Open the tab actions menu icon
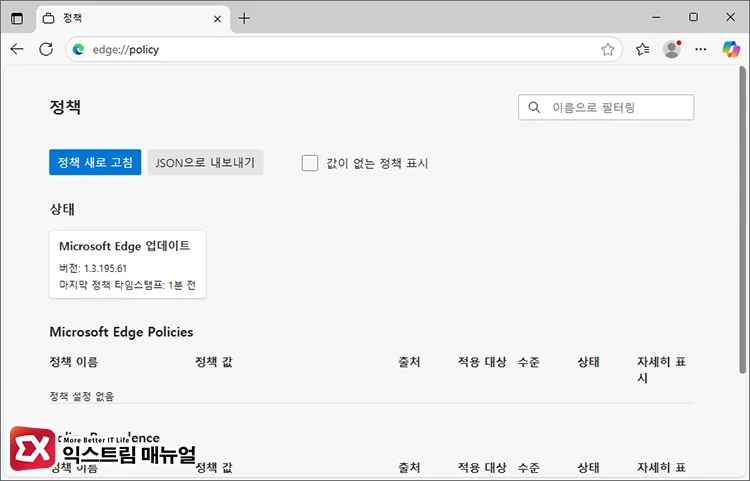 17,19
